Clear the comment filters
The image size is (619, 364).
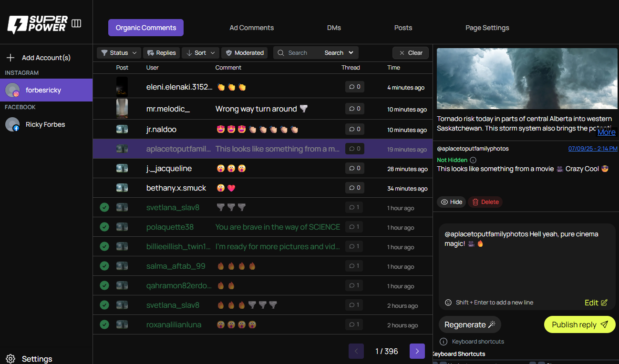(x=411, y=53)
